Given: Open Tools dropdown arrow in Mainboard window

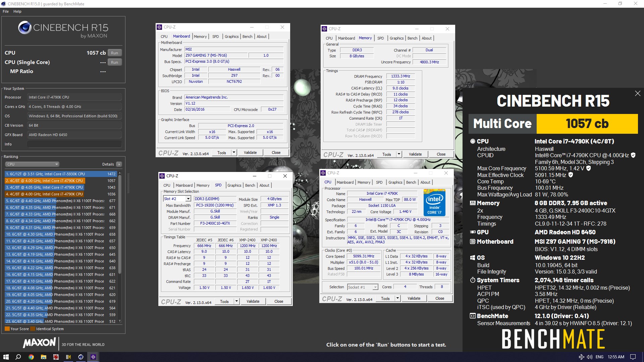Looking at the screenshot, I should (x=234, y=153).
